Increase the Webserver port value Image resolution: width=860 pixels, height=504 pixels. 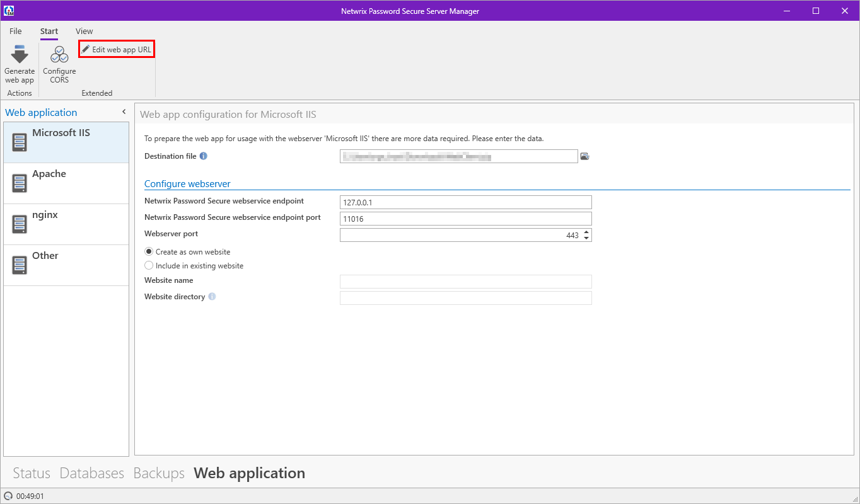coord(586,232)
